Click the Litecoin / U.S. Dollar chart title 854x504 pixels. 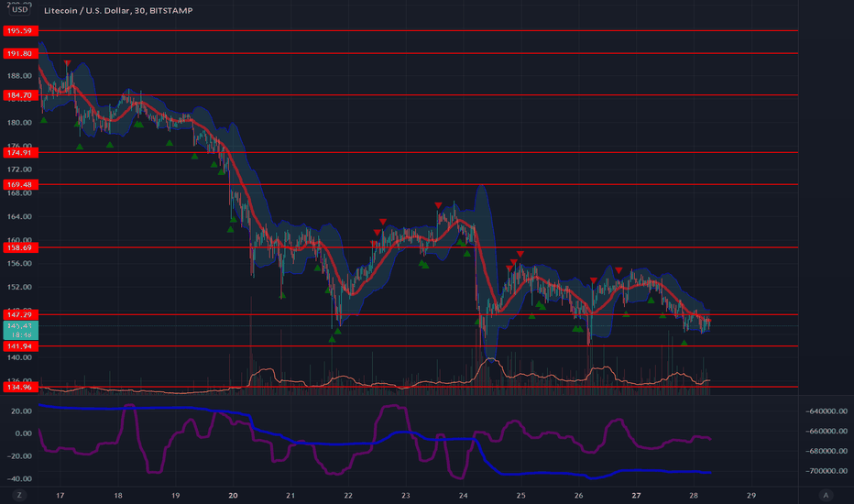point(118,10)
